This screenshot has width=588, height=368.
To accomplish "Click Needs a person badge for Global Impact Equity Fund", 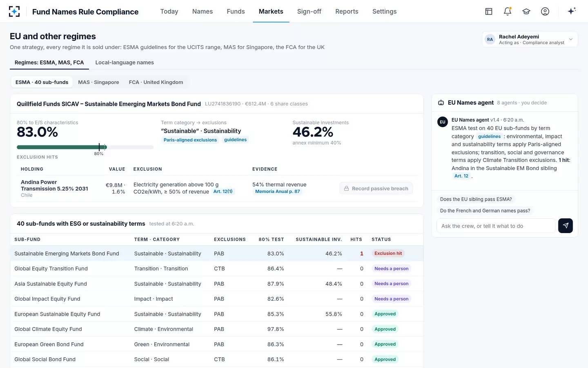I will pos(391,299).
